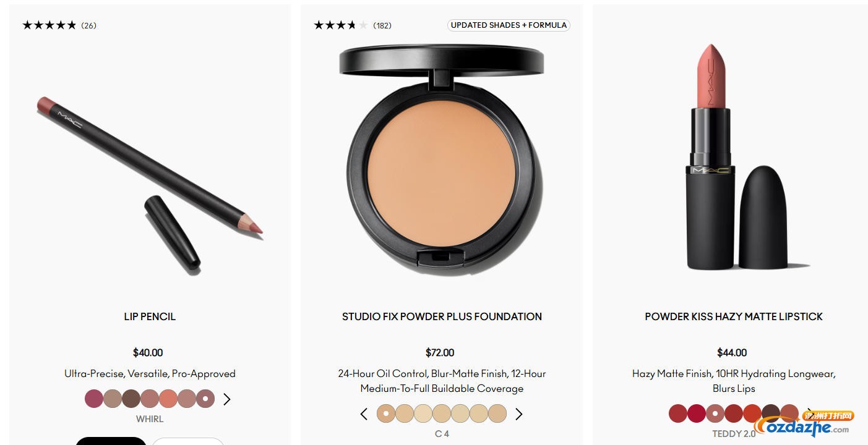The width and height of the screenshot is (868, 445).
Task: Show next Studio Fix foundation shades chevron
Action: (518, 414)
